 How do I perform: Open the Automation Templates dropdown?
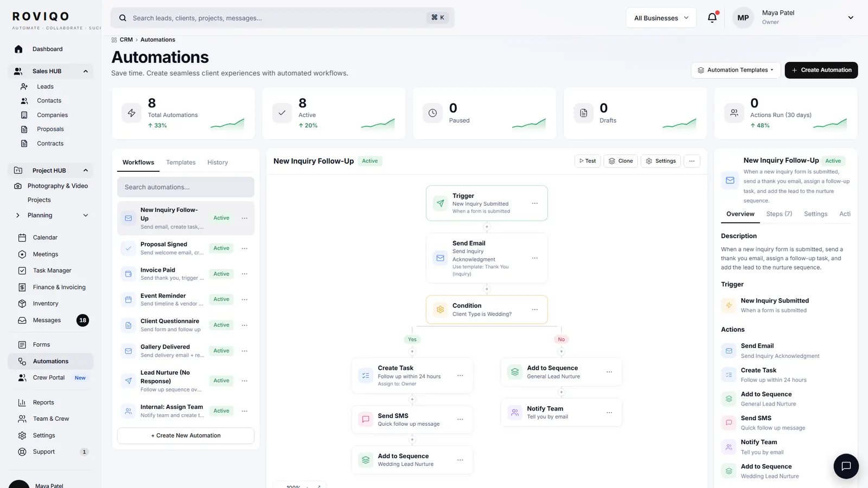click(x=736, y=70)
